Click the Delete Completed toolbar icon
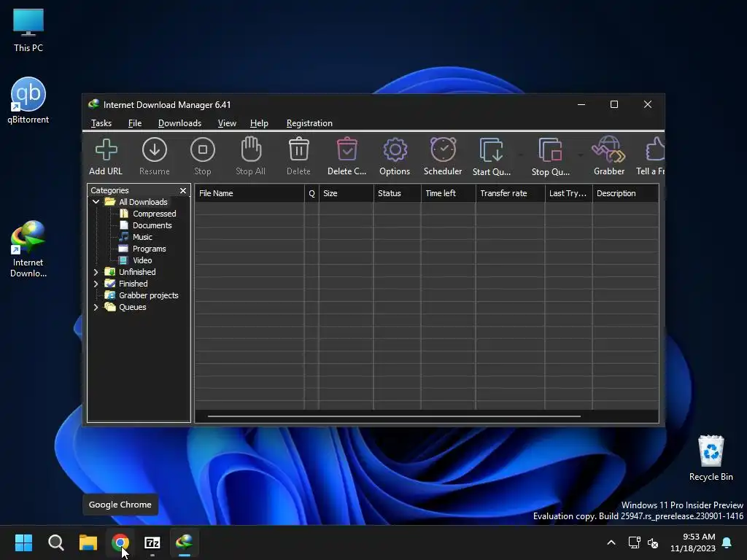This screenshot has width=747, height=560. (x=347, y=149)
